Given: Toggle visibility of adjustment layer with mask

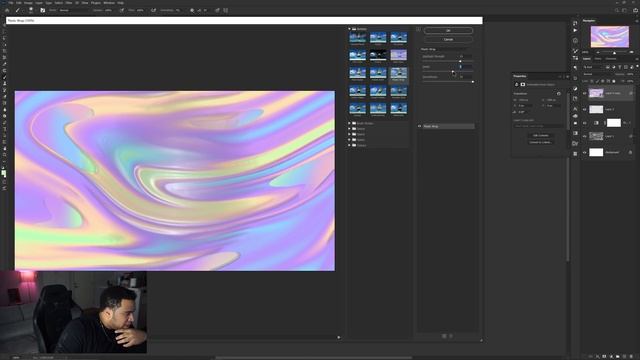Looking at the screenshot, I should click(584, 122).
